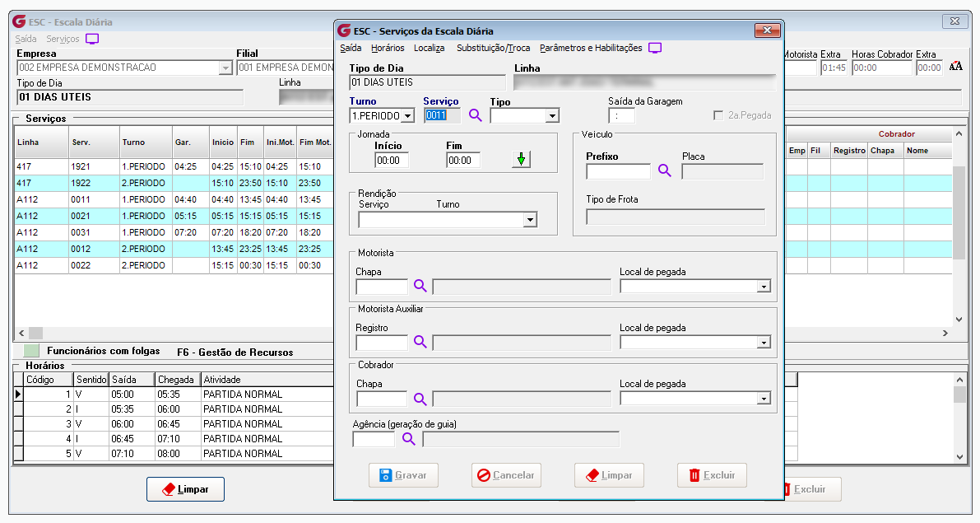This screenshot has height=523, width=980.
Task: Click the G logo of Escala Diária window
Action: tap(20, 22)
